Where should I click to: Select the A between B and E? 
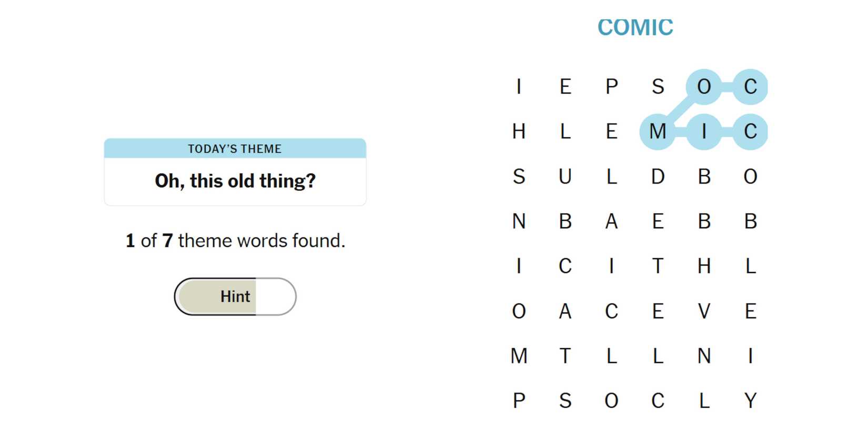point(611,221)
